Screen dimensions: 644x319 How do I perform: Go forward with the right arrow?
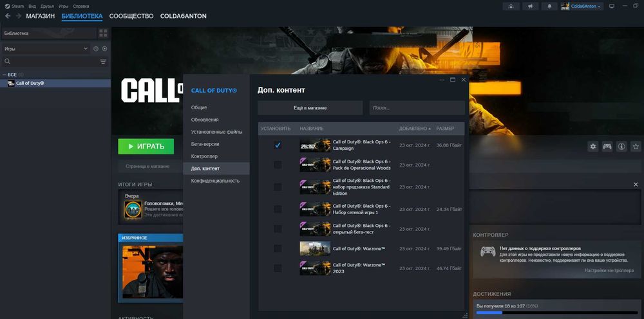19,16
